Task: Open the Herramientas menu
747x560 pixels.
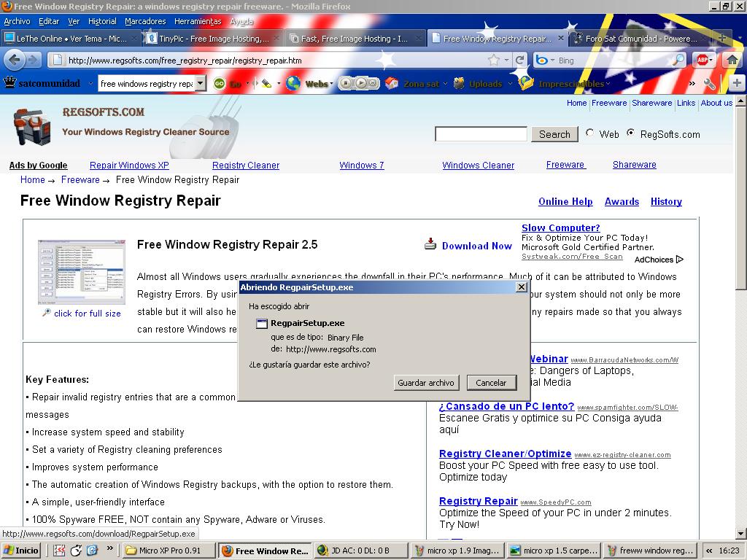Action: pos(198,21)
